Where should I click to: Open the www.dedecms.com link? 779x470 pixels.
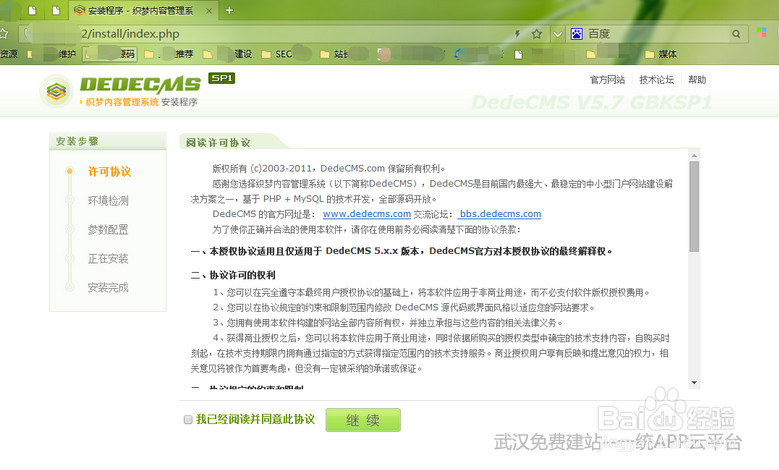click(x=367, y=214)
